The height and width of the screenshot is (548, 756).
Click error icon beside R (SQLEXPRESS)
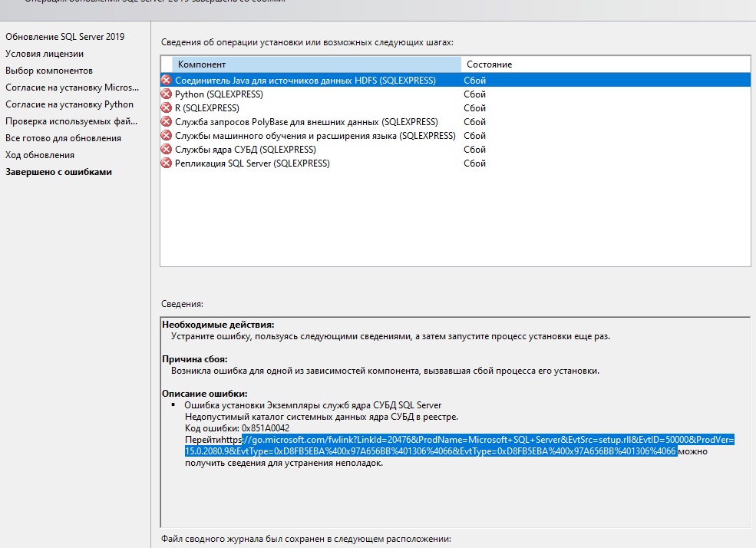167,108
